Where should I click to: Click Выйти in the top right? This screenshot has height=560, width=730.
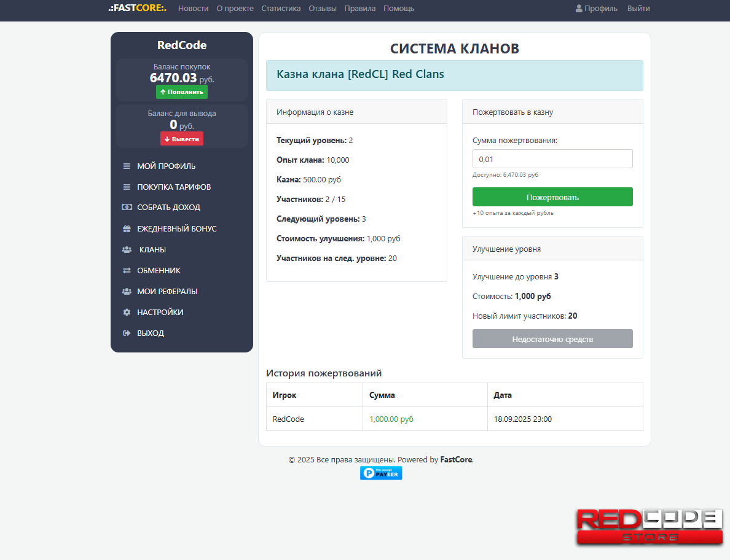[x=638, y=9]
